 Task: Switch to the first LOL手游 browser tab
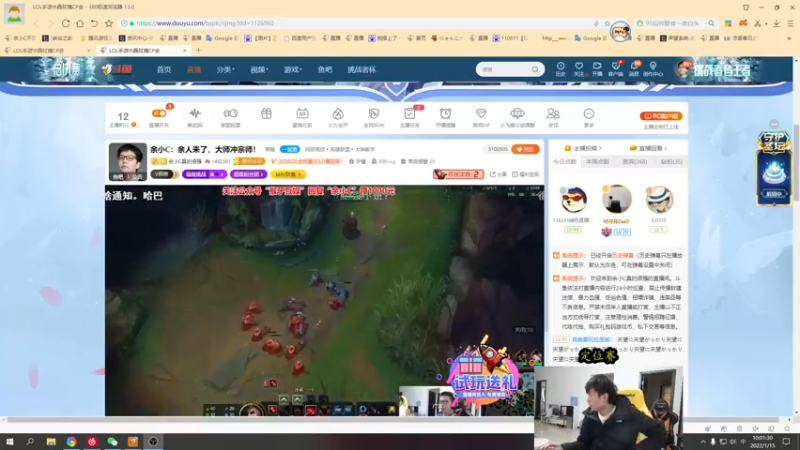[x=47, y=51]
